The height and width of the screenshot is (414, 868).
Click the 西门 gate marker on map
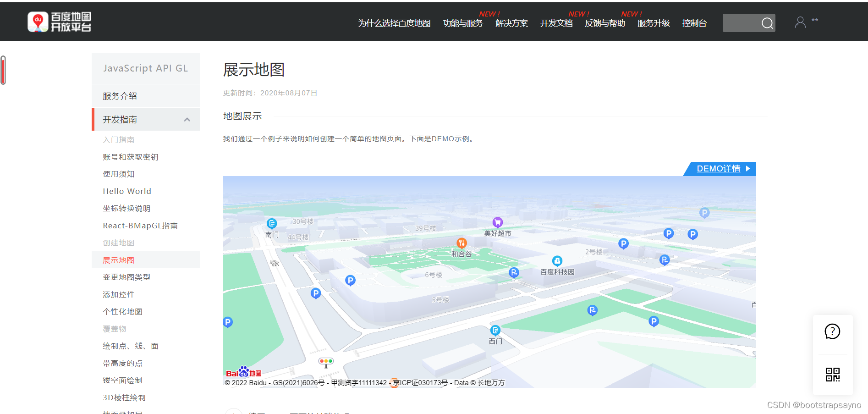[495, 331]
